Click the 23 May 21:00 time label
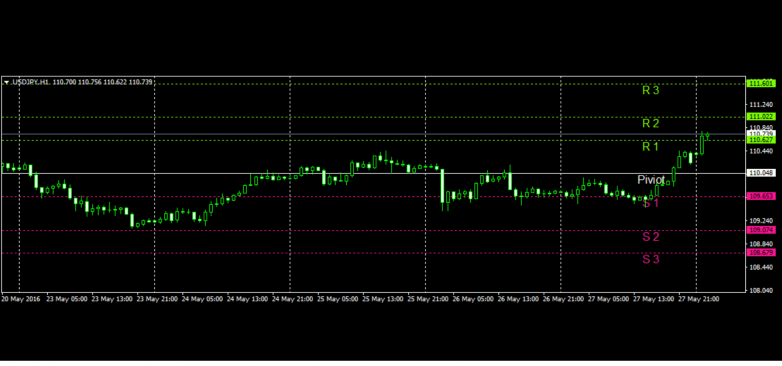The image size is (782, 366). 158,299
